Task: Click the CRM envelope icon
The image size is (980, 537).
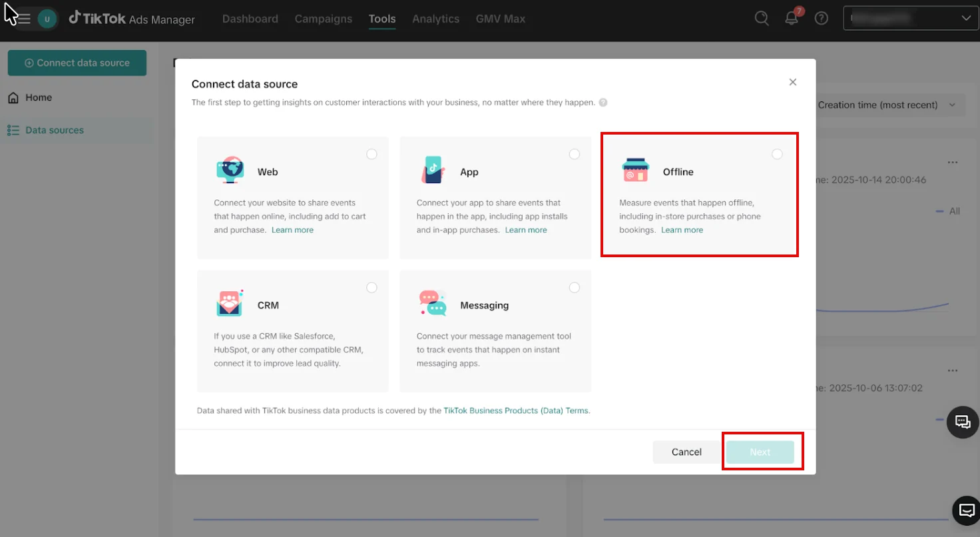Action: coord(230,303)
